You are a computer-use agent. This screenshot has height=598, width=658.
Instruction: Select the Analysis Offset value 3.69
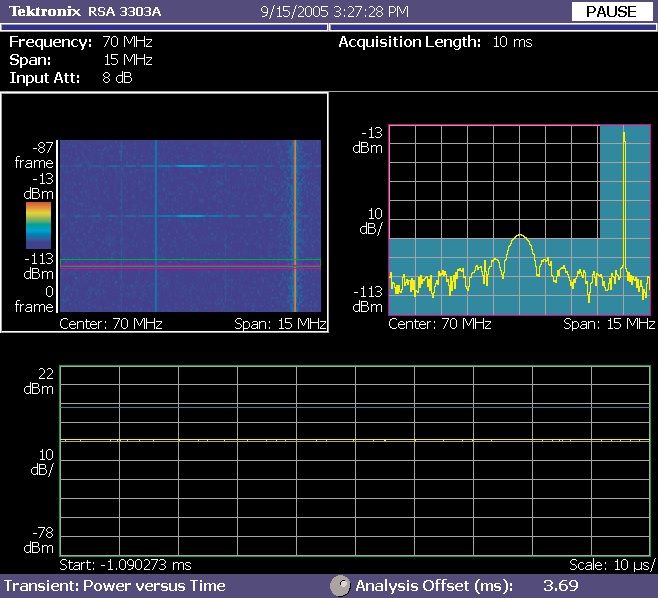tap(562, 586)
